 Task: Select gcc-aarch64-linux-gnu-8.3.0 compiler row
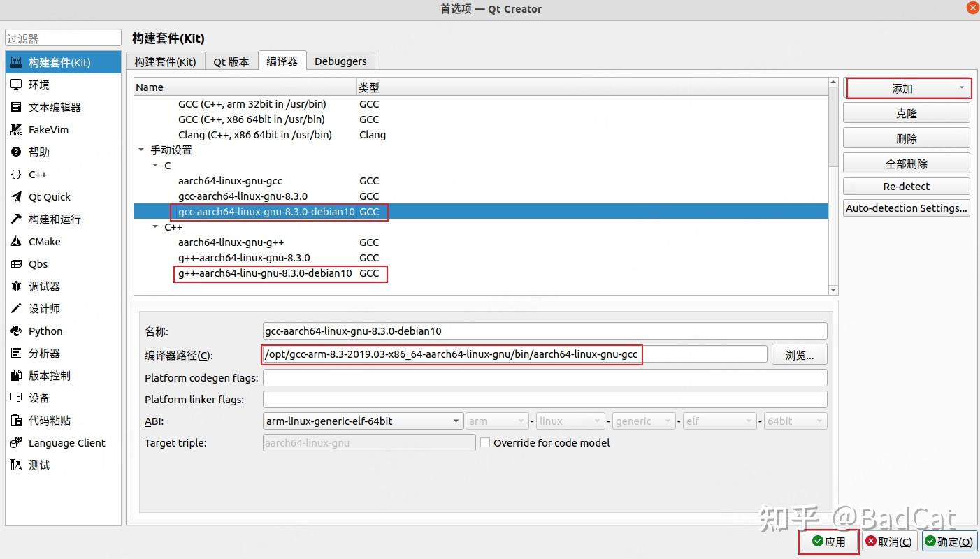(x=481, y=196)
